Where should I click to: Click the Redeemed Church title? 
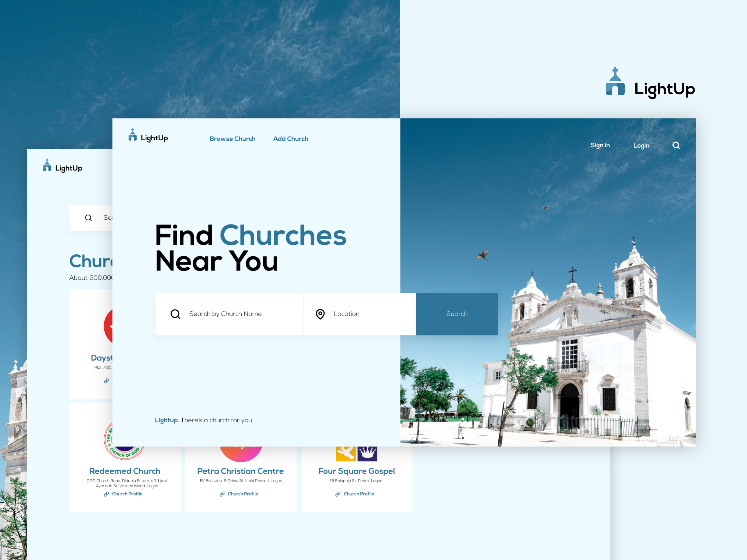pyautogui.click(x=125, y=471)
